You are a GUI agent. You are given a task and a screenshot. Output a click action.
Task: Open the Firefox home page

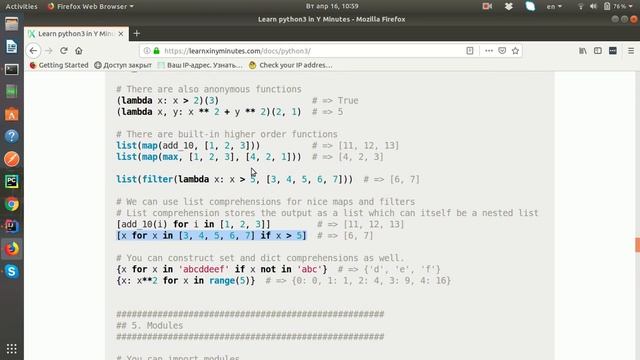coord(79,51)
